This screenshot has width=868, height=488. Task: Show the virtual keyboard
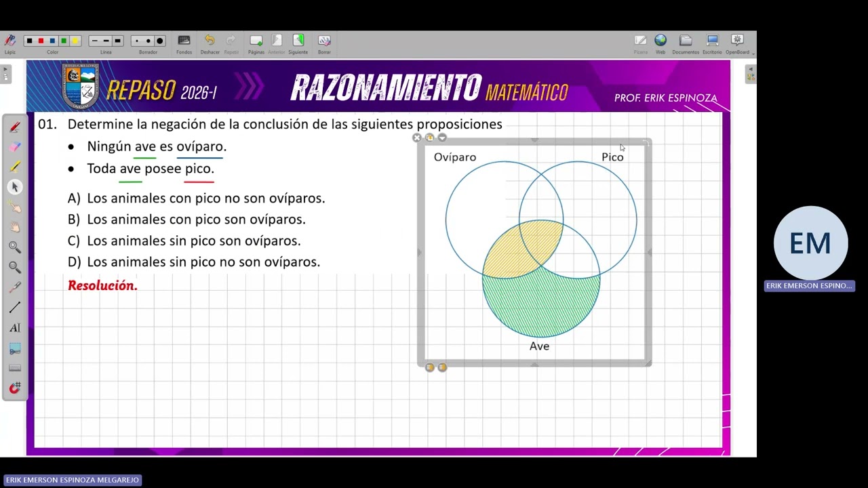pyautogui.click(x=15, y=368)
